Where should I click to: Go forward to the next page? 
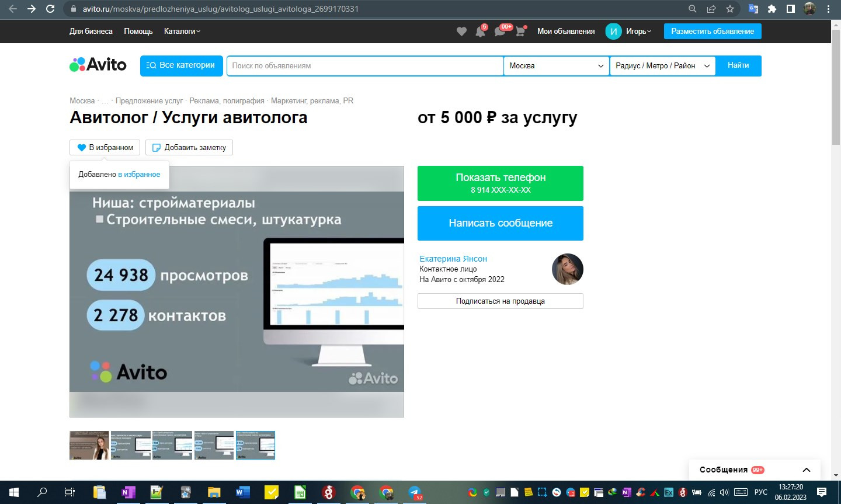pos(32,9)
